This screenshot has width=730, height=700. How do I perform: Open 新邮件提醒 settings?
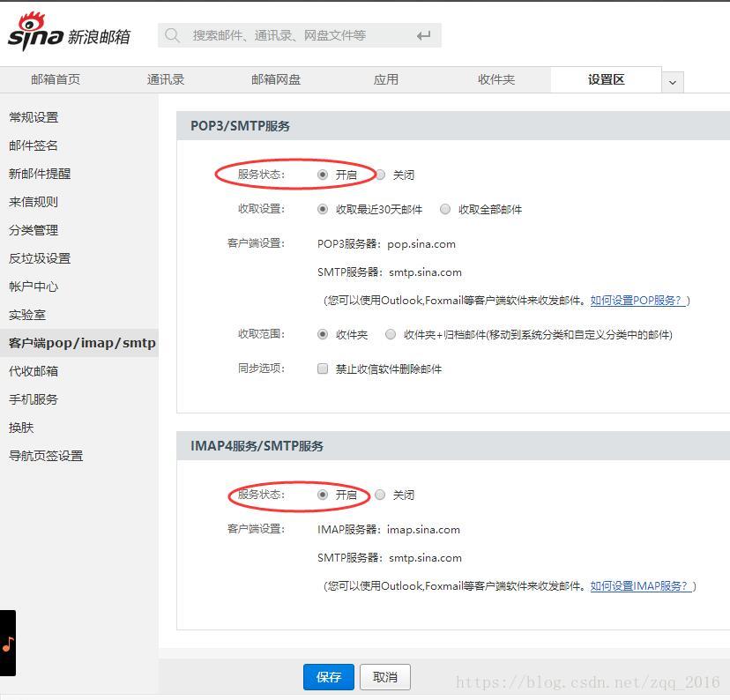40,174
